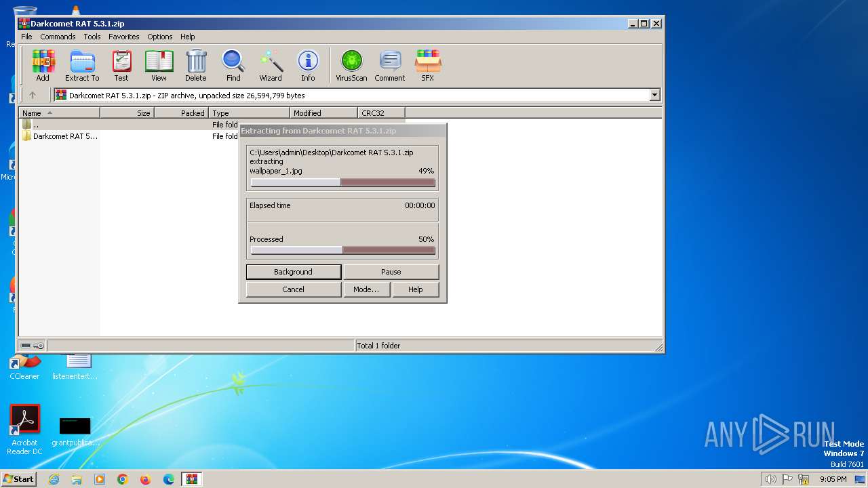Click Background in extraction dialog
868x488 pixels.
point(293,272)
